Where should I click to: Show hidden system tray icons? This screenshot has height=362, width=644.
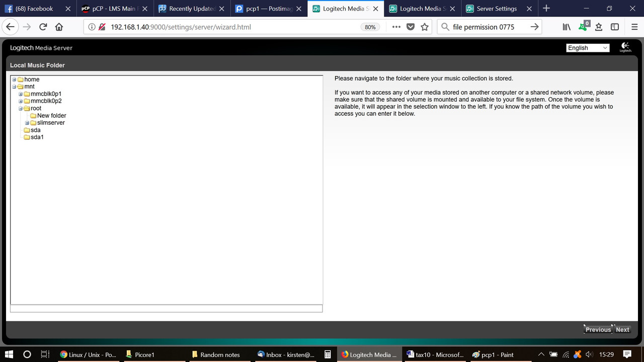click(x=541, y=354)
